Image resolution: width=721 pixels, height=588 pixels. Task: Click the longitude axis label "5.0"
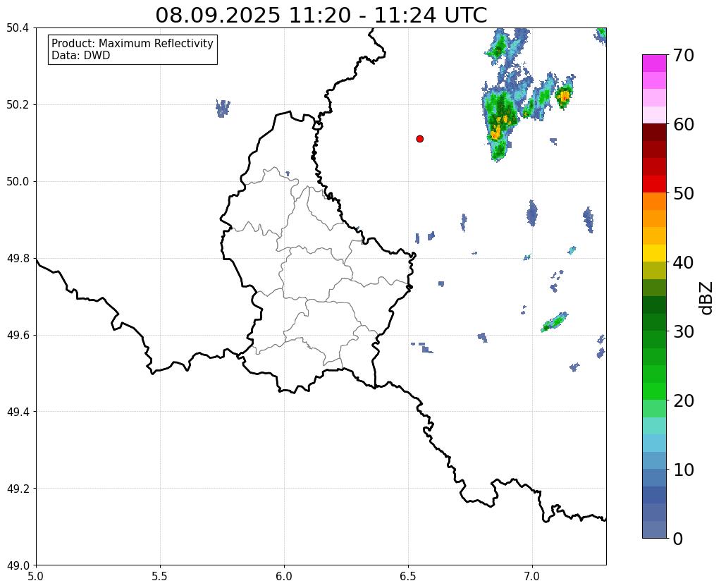(x=36, y=576)
